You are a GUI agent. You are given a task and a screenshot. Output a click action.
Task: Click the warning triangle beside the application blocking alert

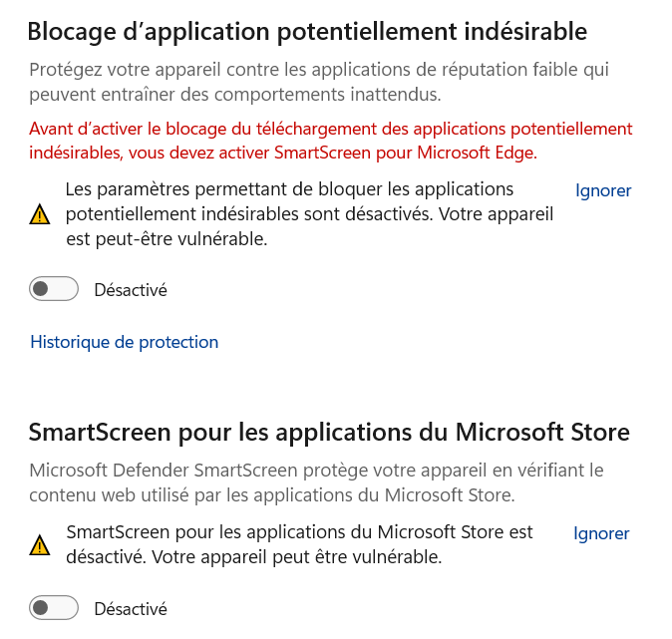pyautogui.click(x=39, y=213)
